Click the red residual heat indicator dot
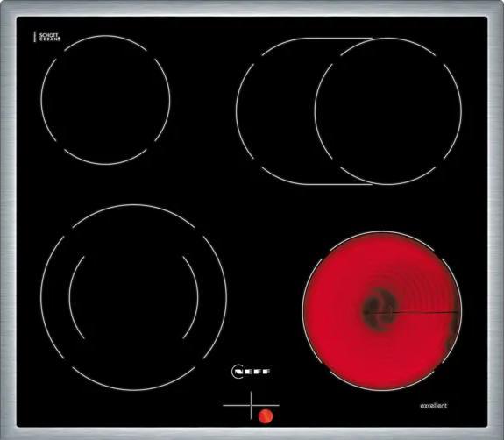 pos(266,416)
